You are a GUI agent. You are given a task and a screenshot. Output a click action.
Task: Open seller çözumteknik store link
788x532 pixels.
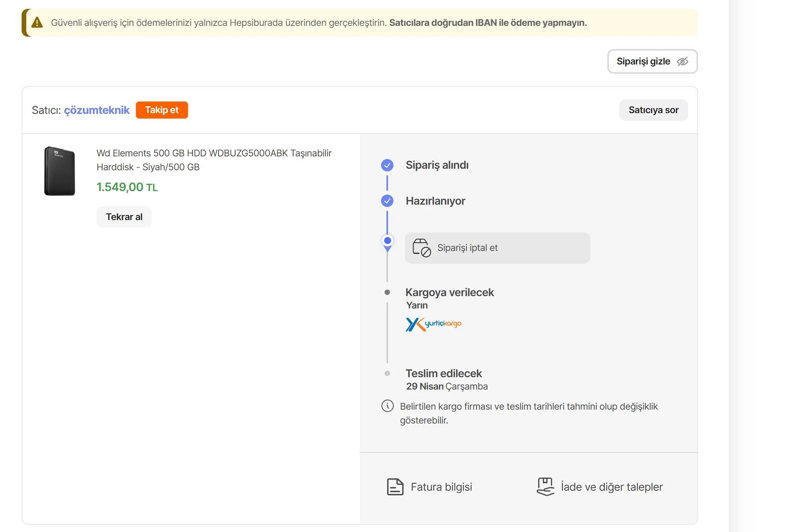pos(97,110)
